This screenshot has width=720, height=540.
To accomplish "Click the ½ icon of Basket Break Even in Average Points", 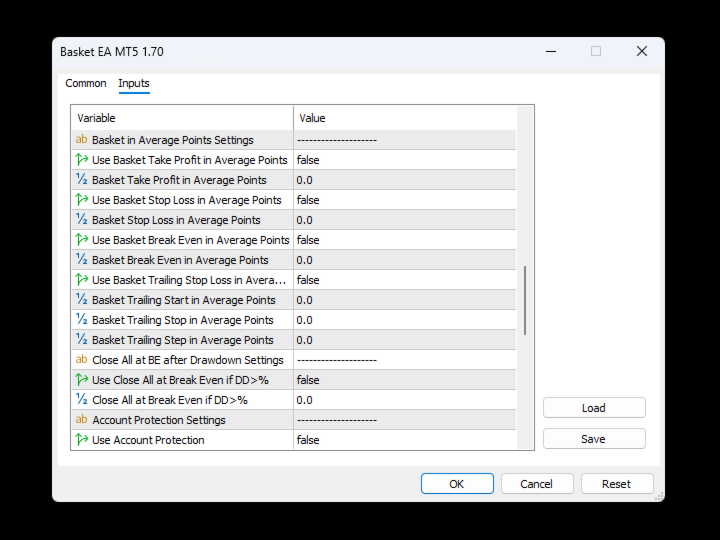I will [81, 259].
